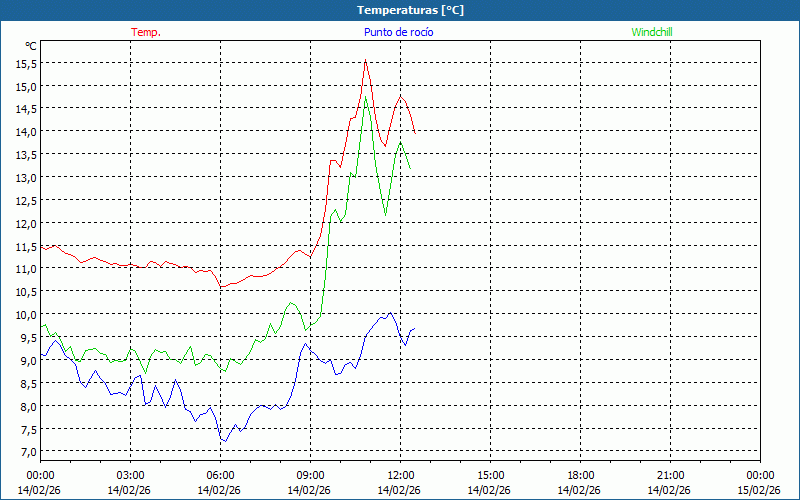Click the highest peak of the red temperature curve
Image resolution: width=800 pixels, height=500 pixels.
click(365, 61)
